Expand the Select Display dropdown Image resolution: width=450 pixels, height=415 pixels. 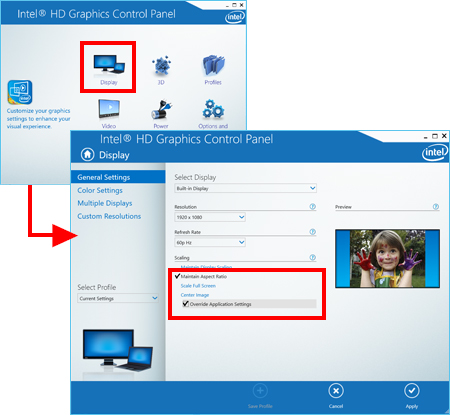[245, 188]
